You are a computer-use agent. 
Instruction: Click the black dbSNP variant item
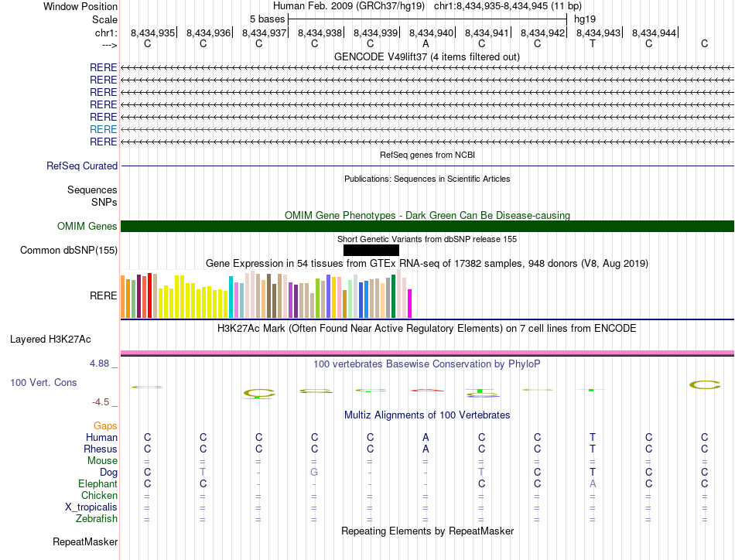point(371,251)
